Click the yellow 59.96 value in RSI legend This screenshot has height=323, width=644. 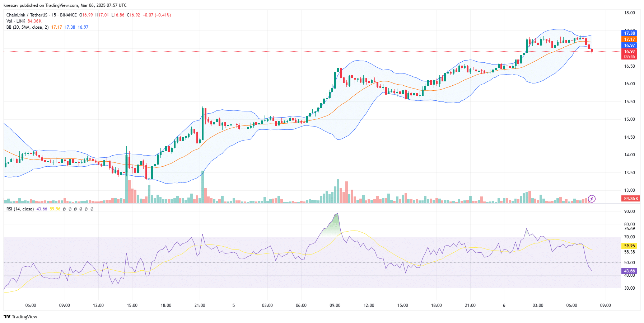coord(55,209)
